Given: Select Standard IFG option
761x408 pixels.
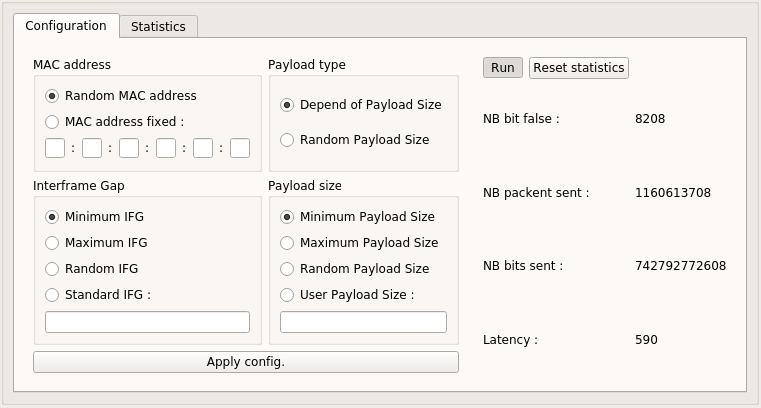Looking at the screenshot, I should (98, 294).
